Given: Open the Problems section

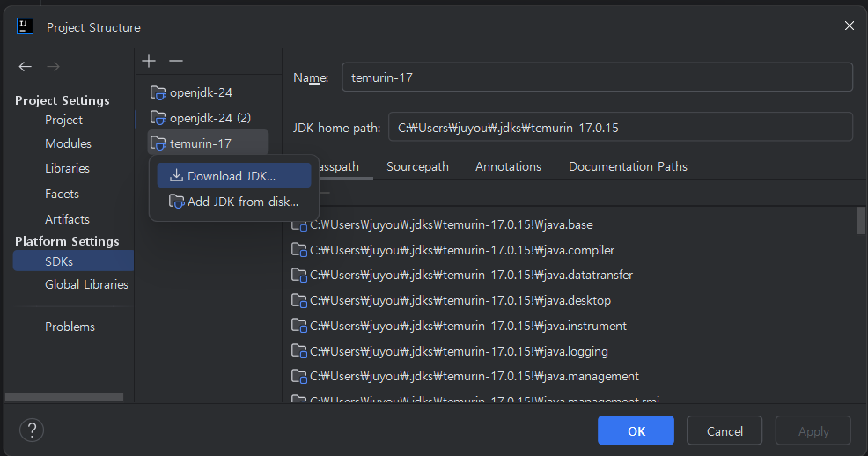Looking at the screenshot, I should [x=70, y=327].
